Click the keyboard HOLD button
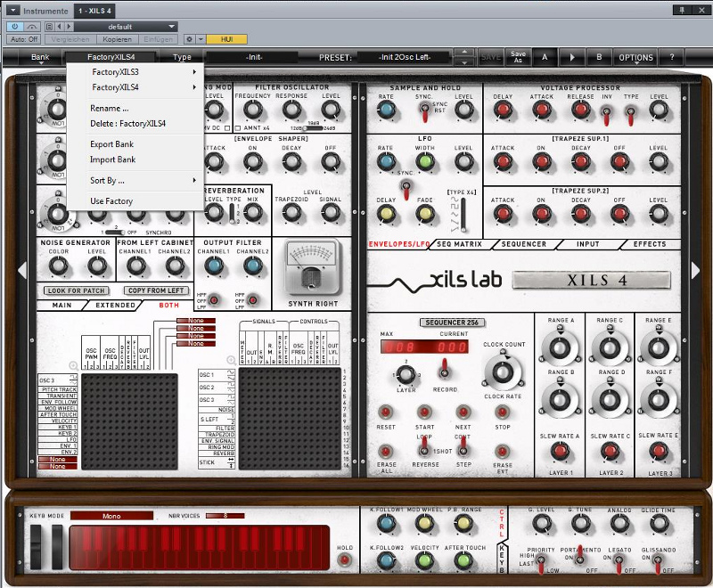The height and width of the screenshot is (588, 713). click(x=344, y=559)
